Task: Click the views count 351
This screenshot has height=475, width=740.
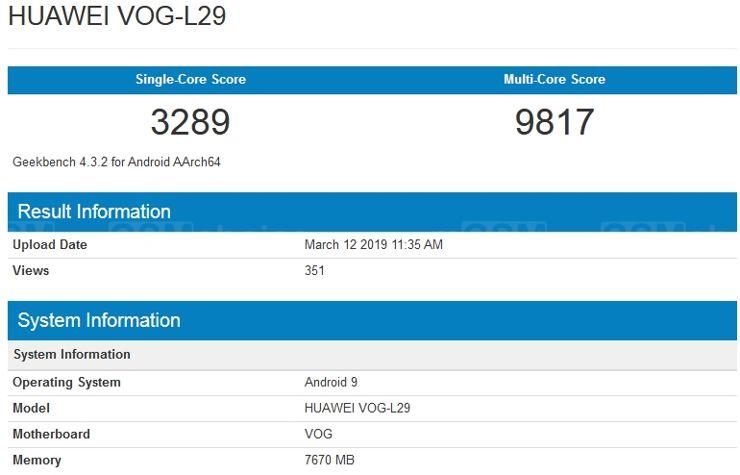Action: click(x=315, y=271)
